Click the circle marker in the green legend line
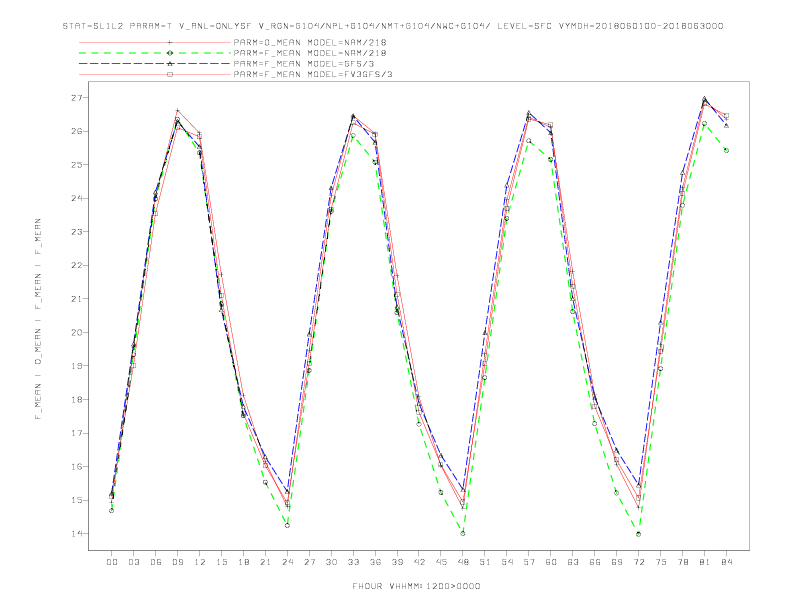 tap(170, 53)
